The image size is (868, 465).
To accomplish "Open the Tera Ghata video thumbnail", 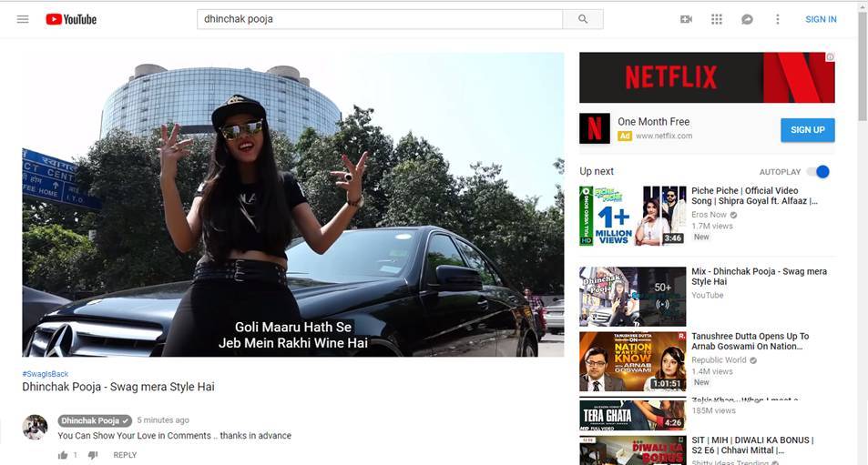I will 633,414.
